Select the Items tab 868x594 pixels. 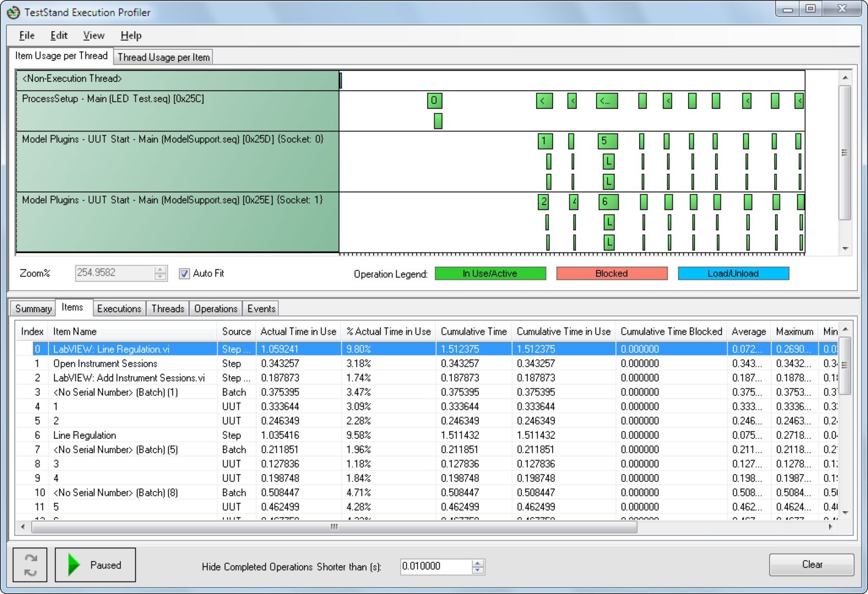[x=72, y=307]
